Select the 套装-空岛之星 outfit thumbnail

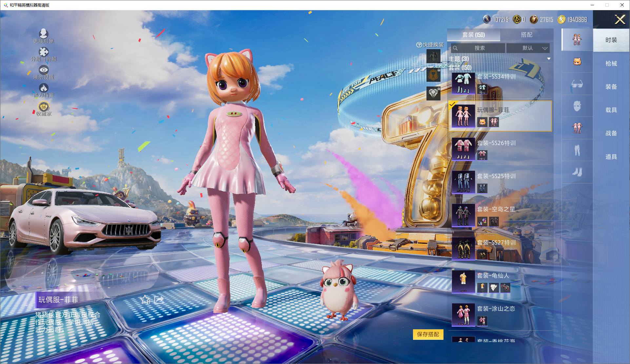pyautogui.click(x=463, y=215)
